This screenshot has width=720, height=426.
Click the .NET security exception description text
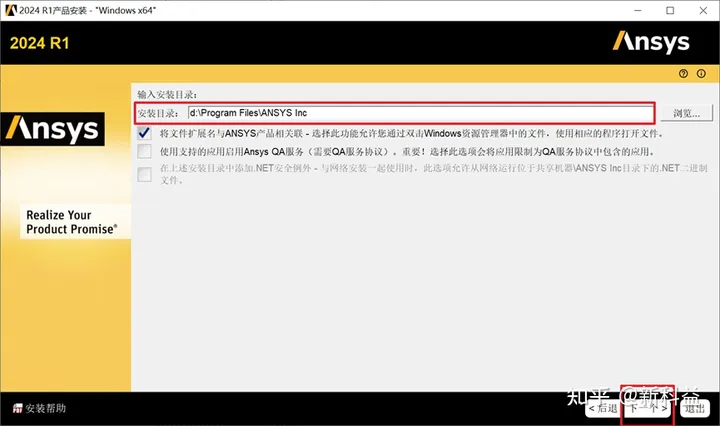(x=433, y=174)
